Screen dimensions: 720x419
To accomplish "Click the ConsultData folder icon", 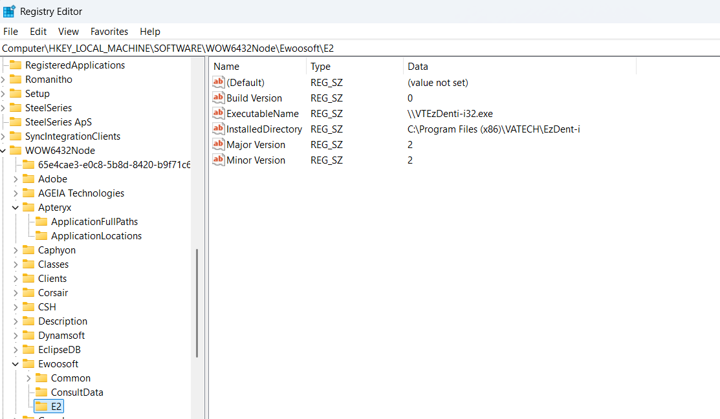I will pos(41,392).
